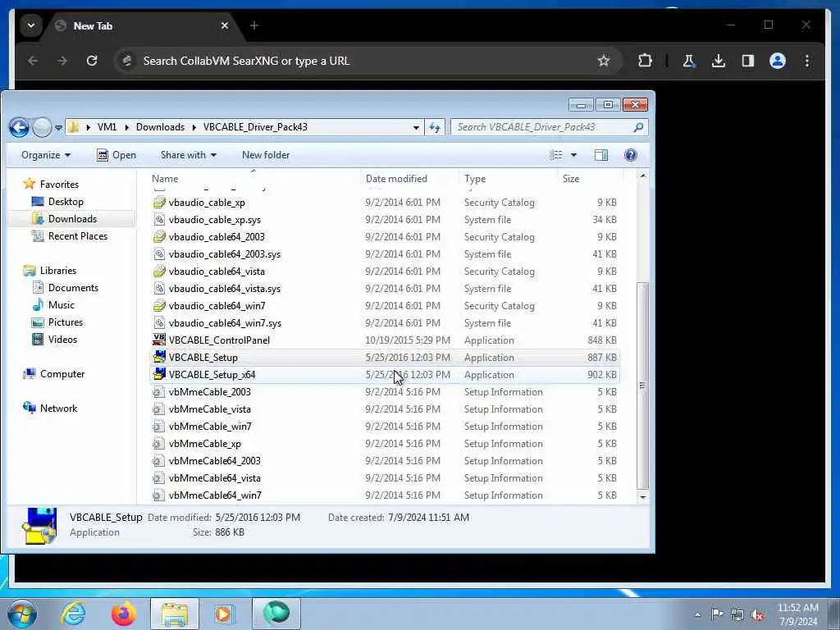Launch Firefox from the taskbar
The height and width of the screenshot is (630, 840).
coord(123,614)
